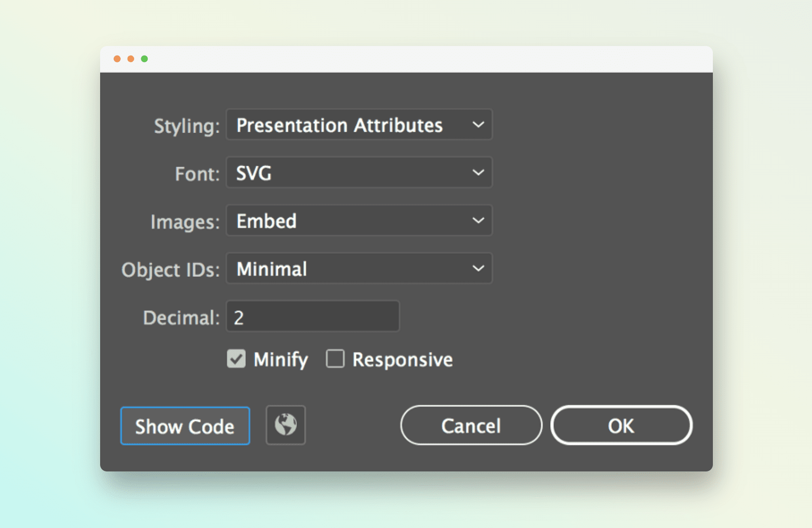This screenshot has width=812, height=528.
Task: Click the red close window dot
Action: [117, 59]
